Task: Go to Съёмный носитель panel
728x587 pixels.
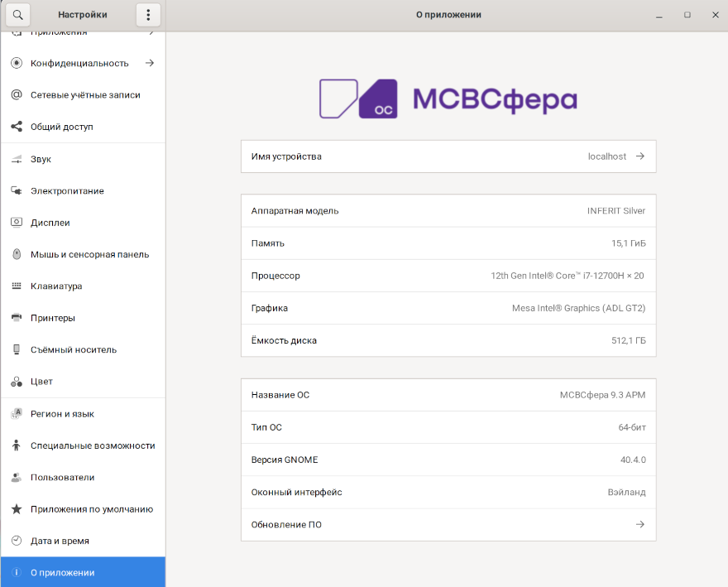Action: (x=83, y=349)
